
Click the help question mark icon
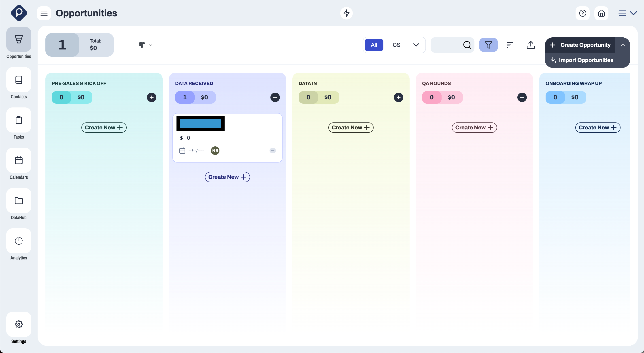582,13
